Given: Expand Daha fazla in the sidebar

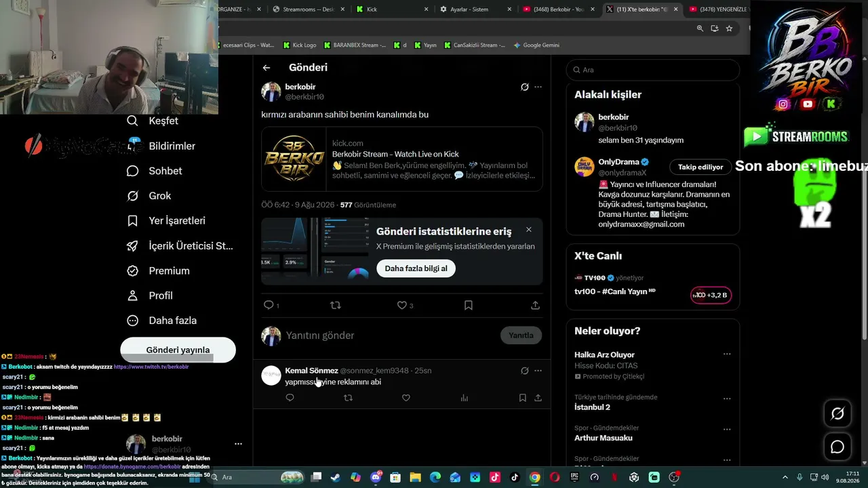Looking at the screenshot, I should tap(162, 321).
